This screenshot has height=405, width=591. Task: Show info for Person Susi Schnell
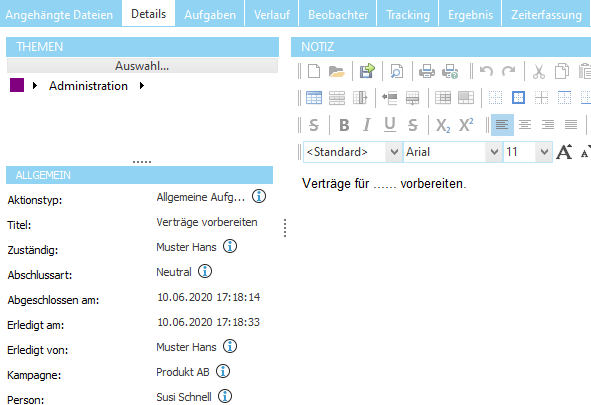(x=225, y=396)
